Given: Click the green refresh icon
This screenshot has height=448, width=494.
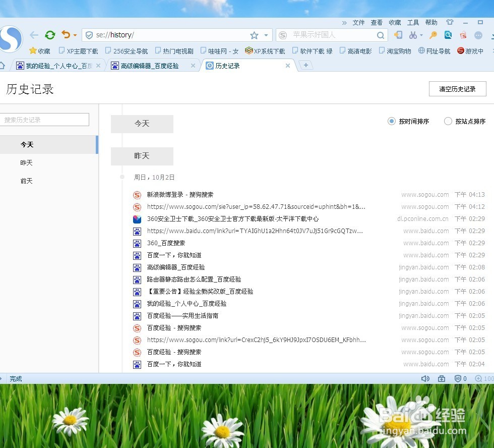Looking at the screenshot, I should tap(50, 35).
